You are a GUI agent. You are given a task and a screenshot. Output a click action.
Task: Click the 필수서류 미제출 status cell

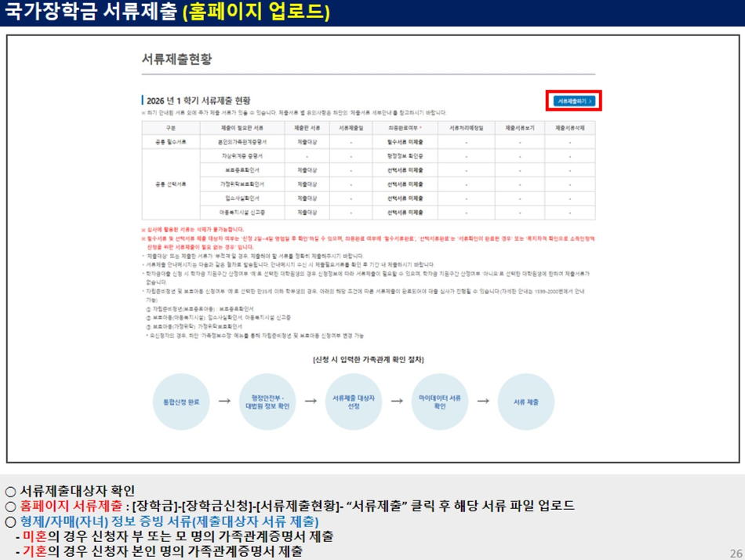(405, 142)
